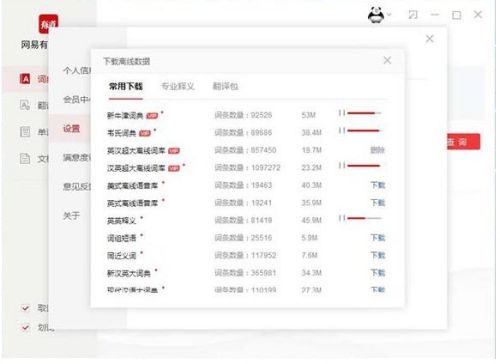Click the 新牛津词典 download progress bar
500x364 pixels.
coord(364,113)
